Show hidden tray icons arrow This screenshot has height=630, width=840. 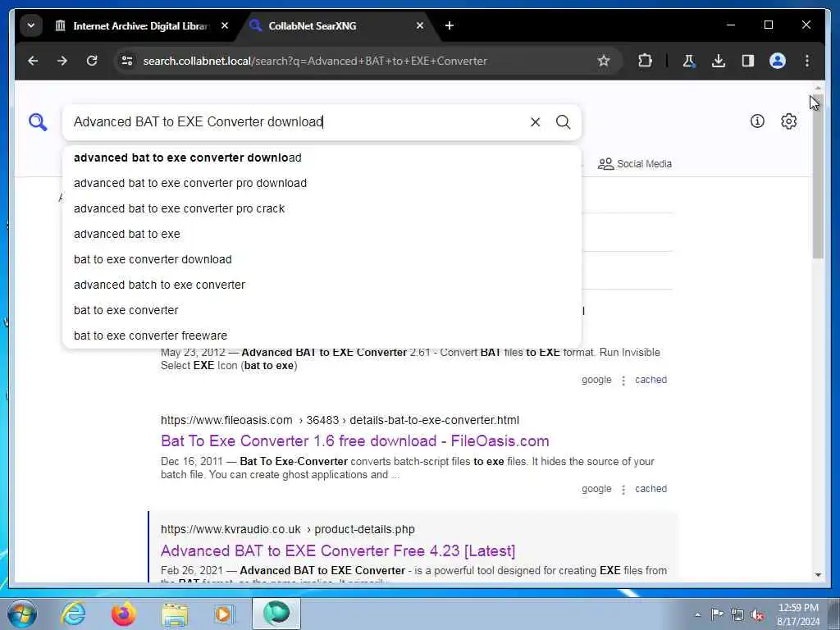coord(697,614)
